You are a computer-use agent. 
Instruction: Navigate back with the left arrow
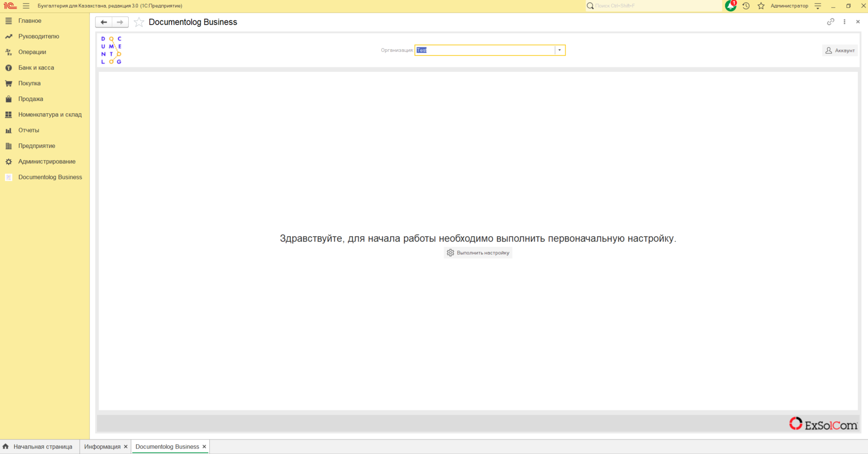[104, 22]
